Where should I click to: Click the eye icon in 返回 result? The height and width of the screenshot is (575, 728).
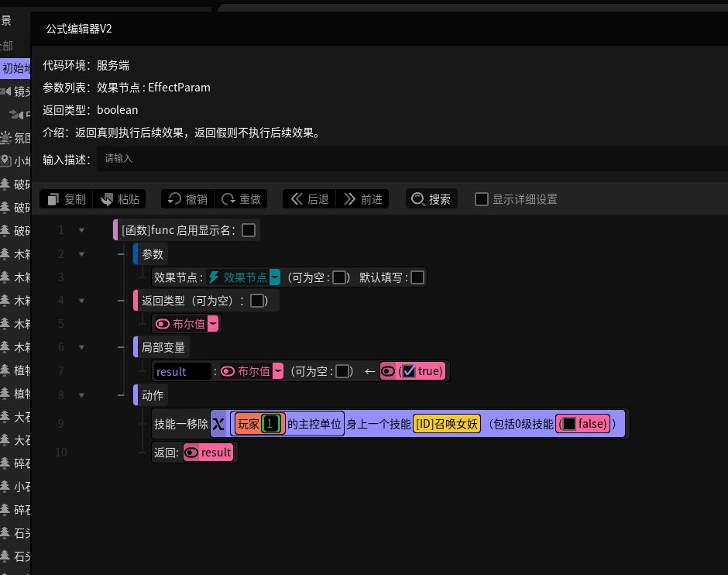tap(191, 453)
